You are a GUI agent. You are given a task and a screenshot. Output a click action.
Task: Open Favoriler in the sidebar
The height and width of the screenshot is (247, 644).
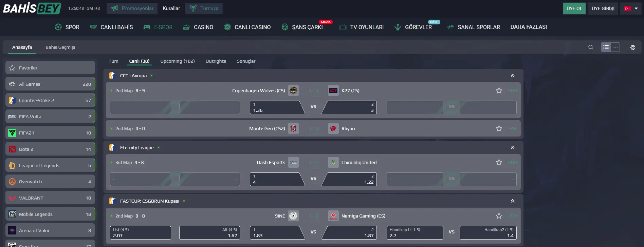tap(50, 68)
